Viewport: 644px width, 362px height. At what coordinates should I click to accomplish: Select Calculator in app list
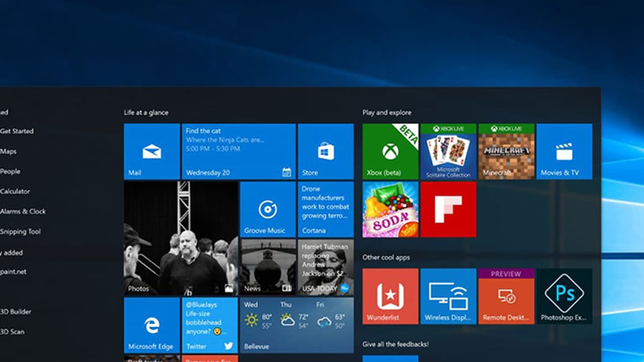[16, 192]
